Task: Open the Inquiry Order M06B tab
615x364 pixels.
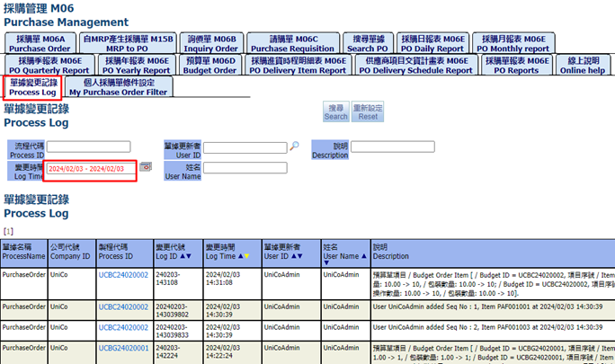Action: pos(211,43)
